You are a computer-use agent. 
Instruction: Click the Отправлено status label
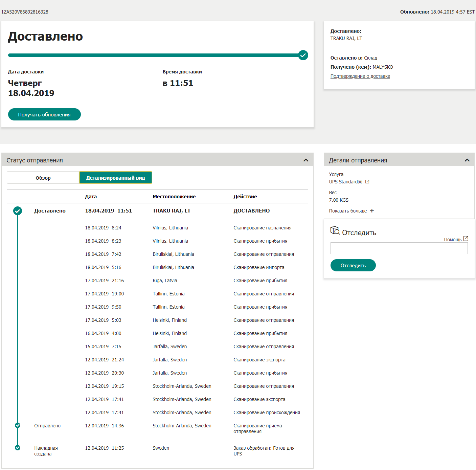point(47,426)
